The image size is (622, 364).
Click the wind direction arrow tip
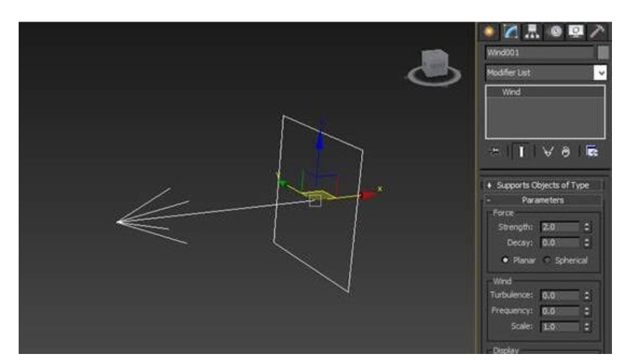tap(119, 222)
